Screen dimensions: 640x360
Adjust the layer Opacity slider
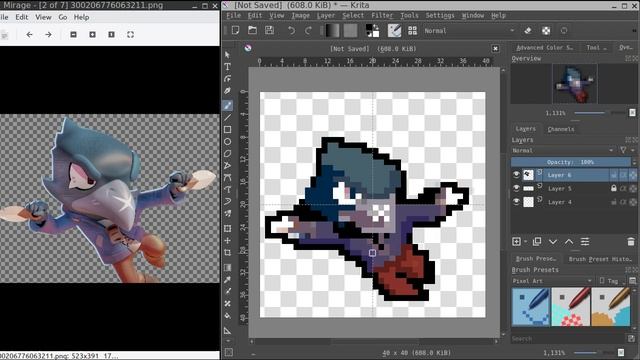571,162
